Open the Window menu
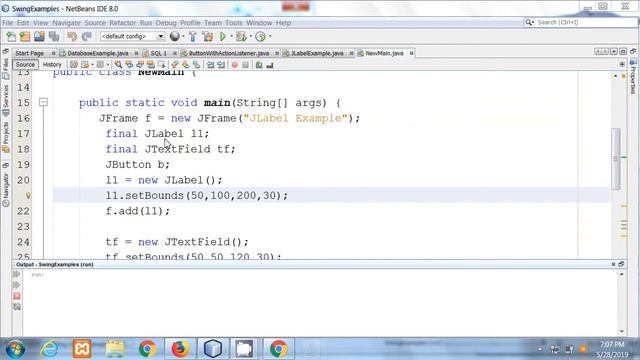 coord(259,23)
